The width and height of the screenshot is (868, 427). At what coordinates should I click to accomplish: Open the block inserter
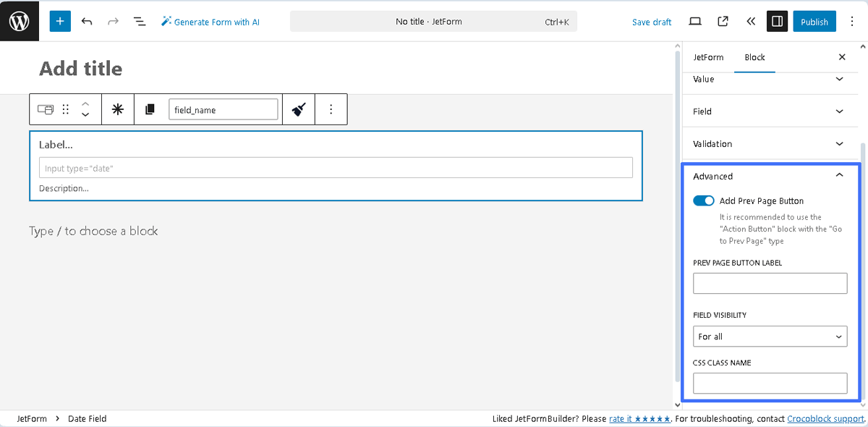(60, 21)
